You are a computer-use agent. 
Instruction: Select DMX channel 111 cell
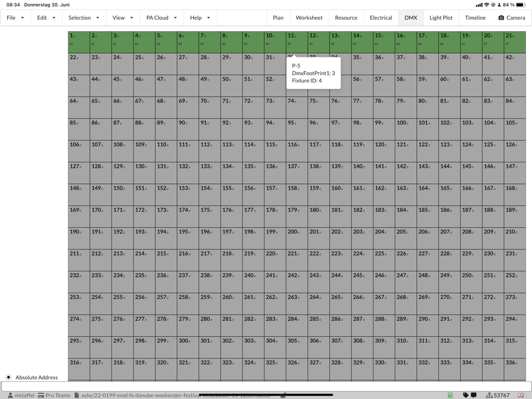pos(188,151)
